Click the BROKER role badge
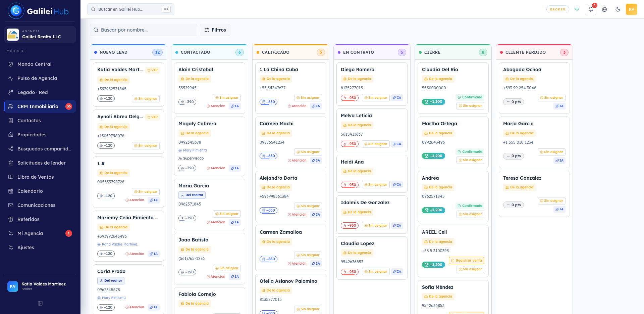The image size is (644, 314). coord(557,9)
